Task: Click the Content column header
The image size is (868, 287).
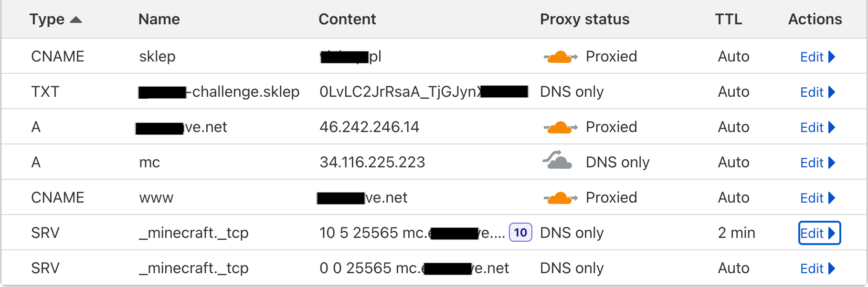Action: (347, 19)
